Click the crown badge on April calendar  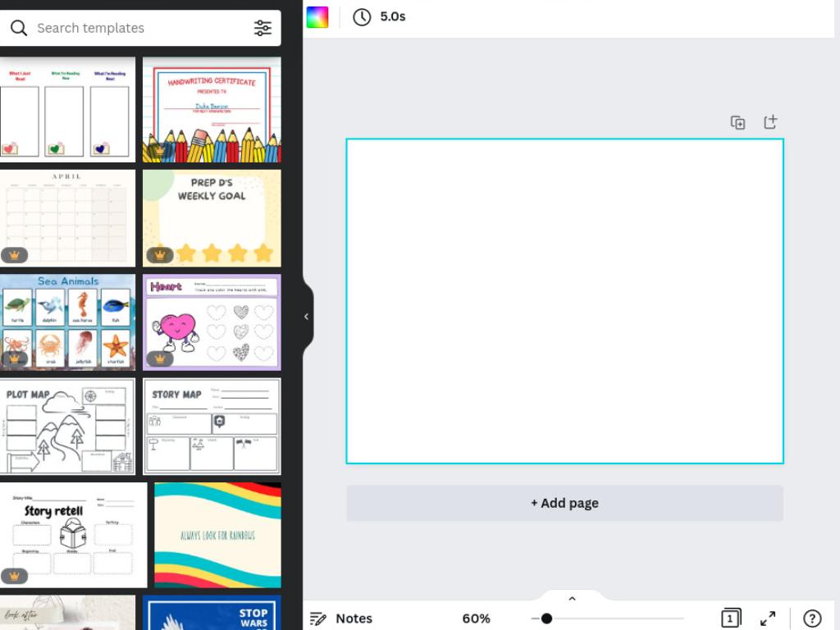(15, 256)
